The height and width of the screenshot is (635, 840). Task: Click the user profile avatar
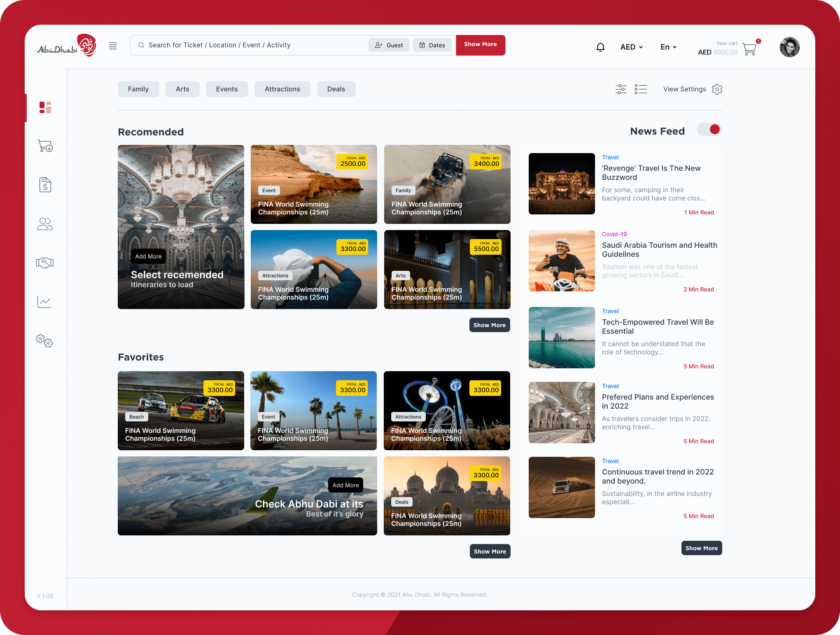pos(789,47)
